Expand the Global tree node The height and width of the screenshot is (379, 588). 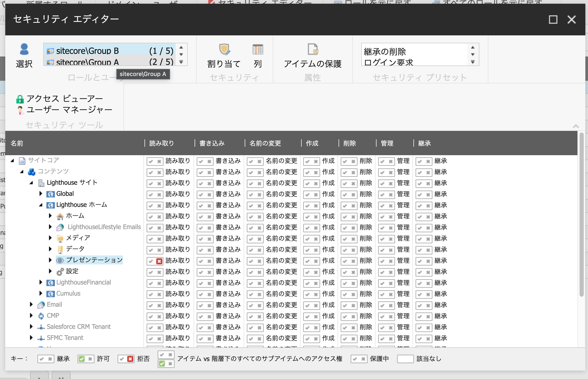pyautogui.click(x=41, y=194)
